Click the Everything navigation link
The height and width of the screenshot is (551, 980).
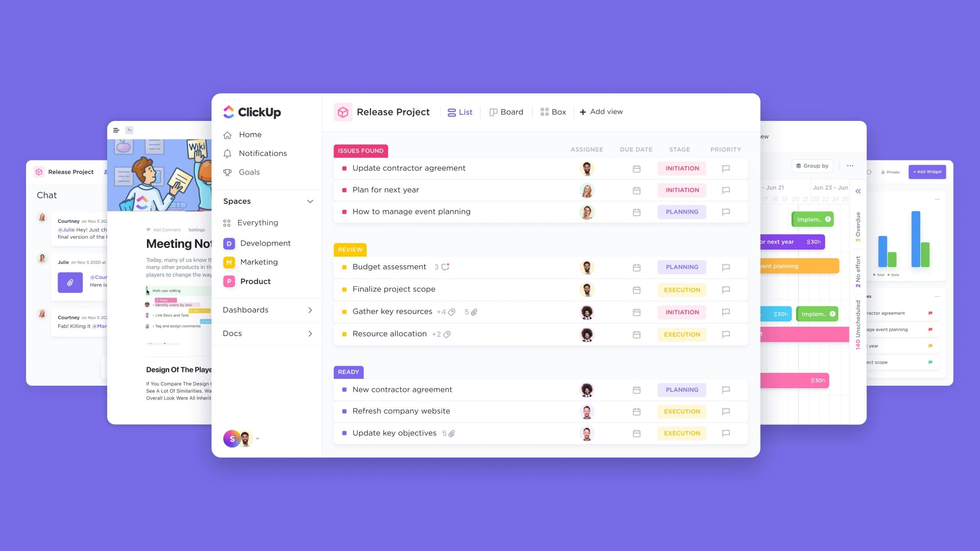[258, 222]
